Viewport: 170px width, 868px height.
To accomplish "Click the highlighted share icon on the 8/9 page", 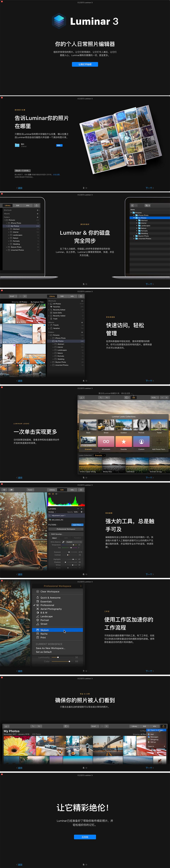I will 163,726.
